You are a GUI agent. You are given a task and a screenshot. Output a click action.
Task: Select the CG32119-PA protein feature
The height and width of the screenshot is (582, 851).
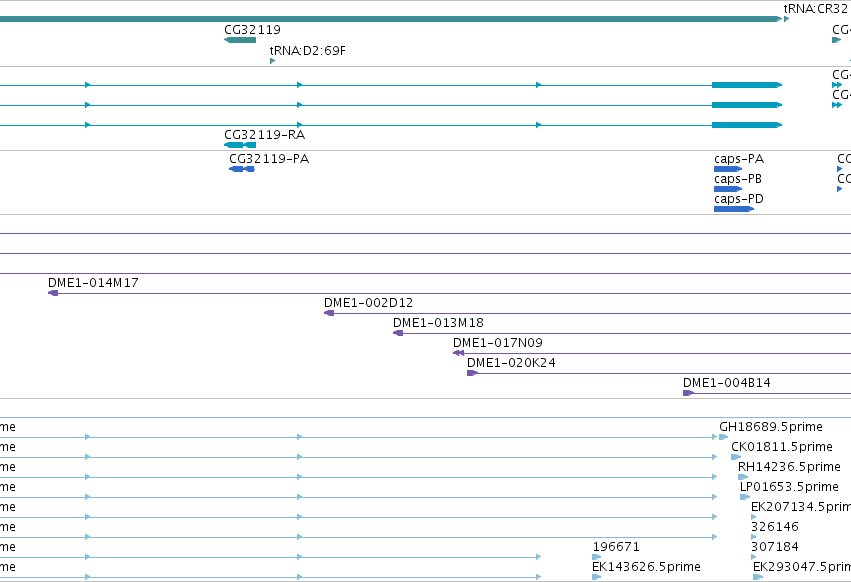pos(242,169)
